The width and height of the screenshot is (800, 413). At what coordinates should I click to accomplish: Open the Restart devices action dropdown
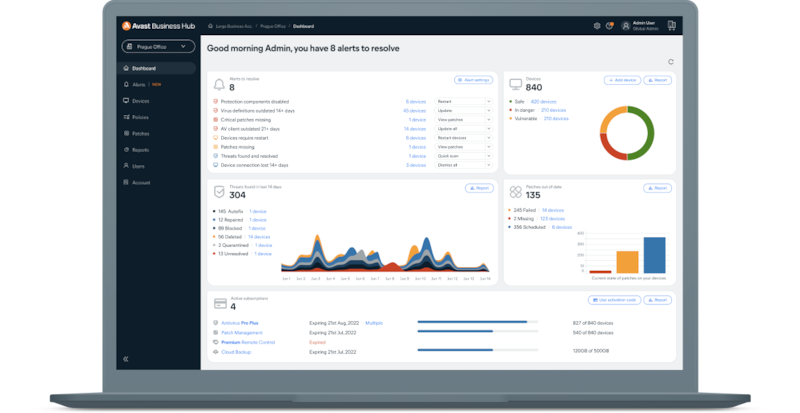[x=463, y=138]
